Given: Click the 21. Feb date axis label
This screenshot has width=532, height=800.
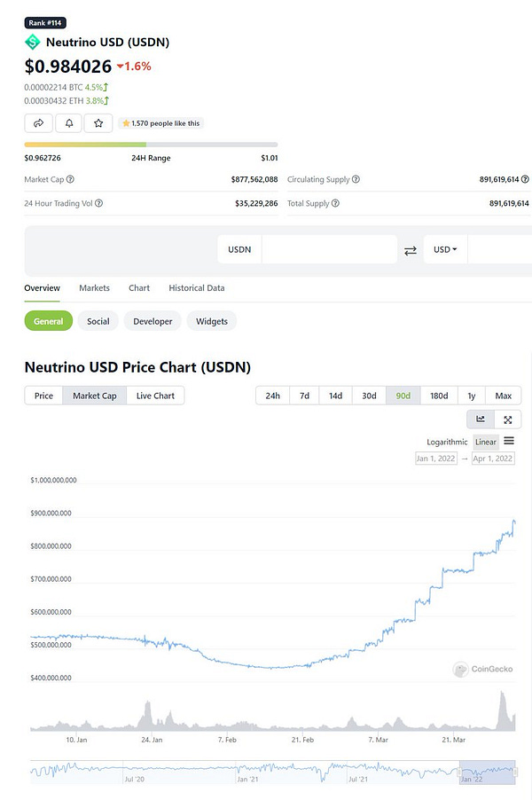Looking at the screenshot, I should [x=302, y=740].
